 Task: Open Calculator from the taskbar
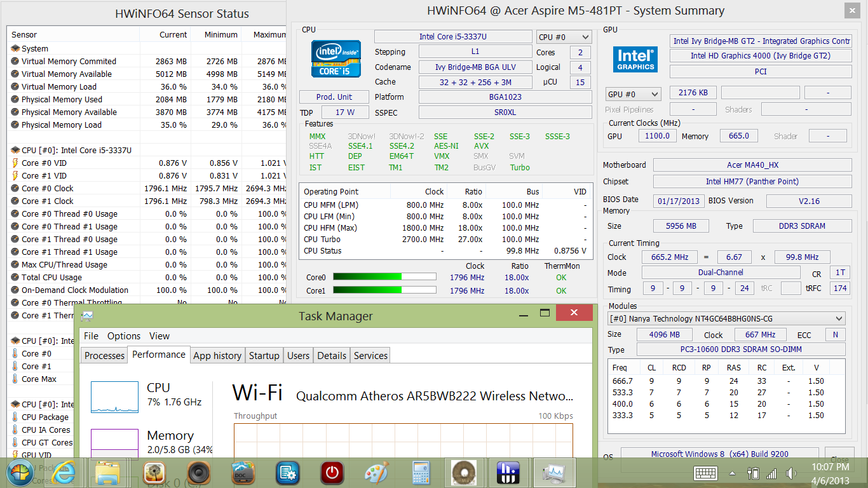tap(421, 473)
